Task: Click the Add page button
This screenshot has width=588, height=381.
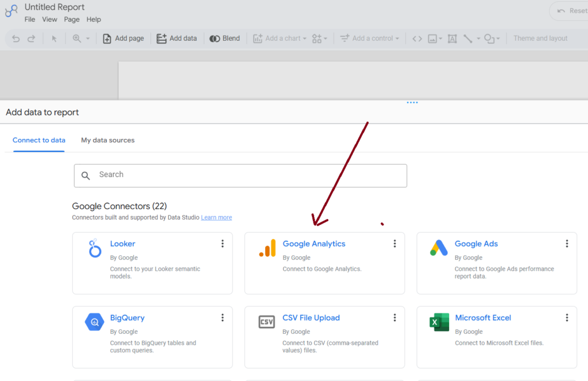Action: pyautogui.click(x=123, y=39)
